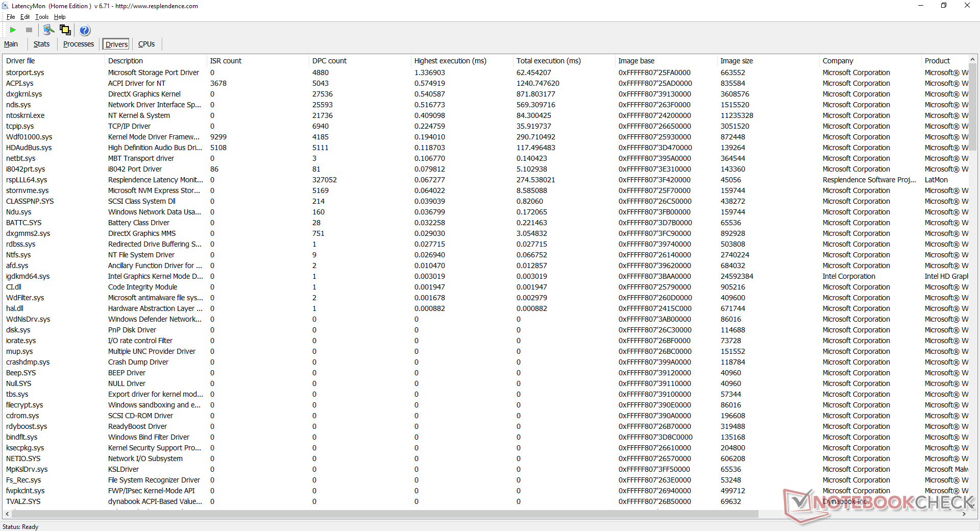
Task: Sort by the Image size column header
Action: coord(768,61)
